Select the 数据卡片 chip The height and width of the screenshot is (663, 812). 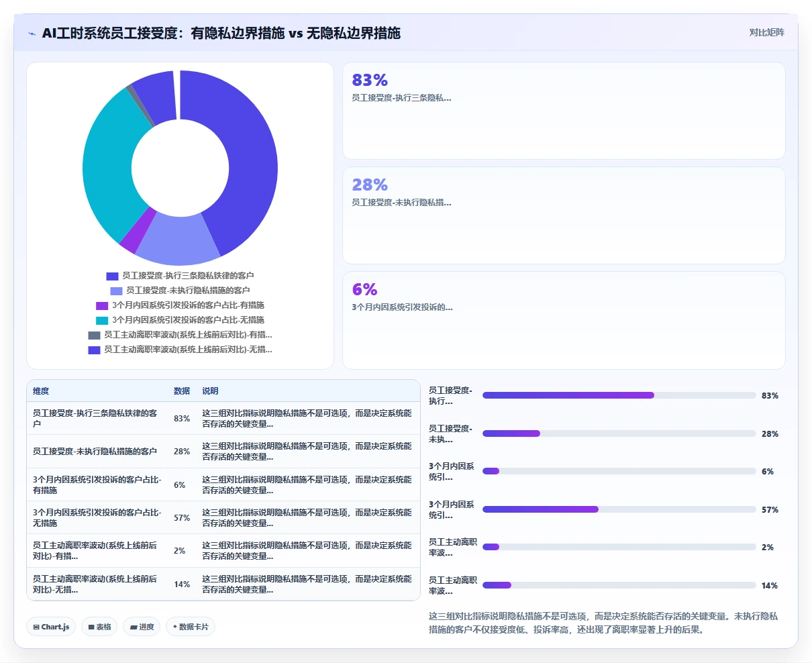coord(191,627)
